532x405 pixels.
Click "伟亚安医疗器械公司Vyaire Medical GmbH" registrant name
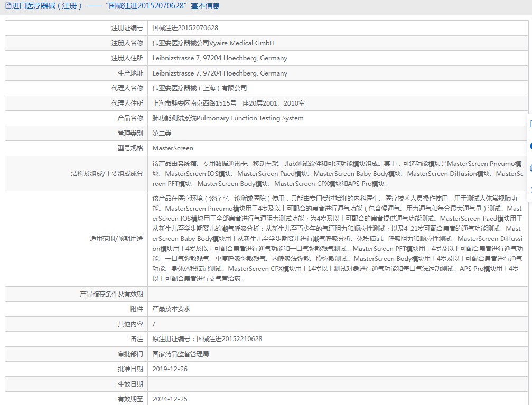point(213,43)
